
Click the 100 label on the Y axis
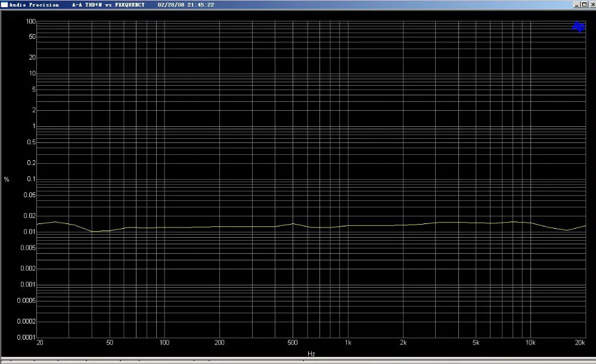30,21
